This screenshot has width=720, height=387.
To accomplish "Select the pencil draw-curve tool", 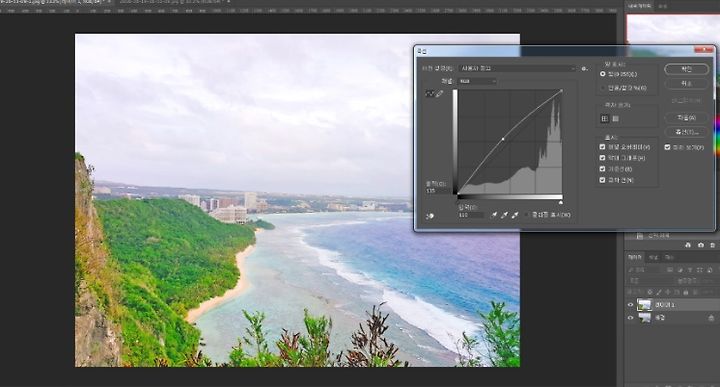I will [439, 94].
